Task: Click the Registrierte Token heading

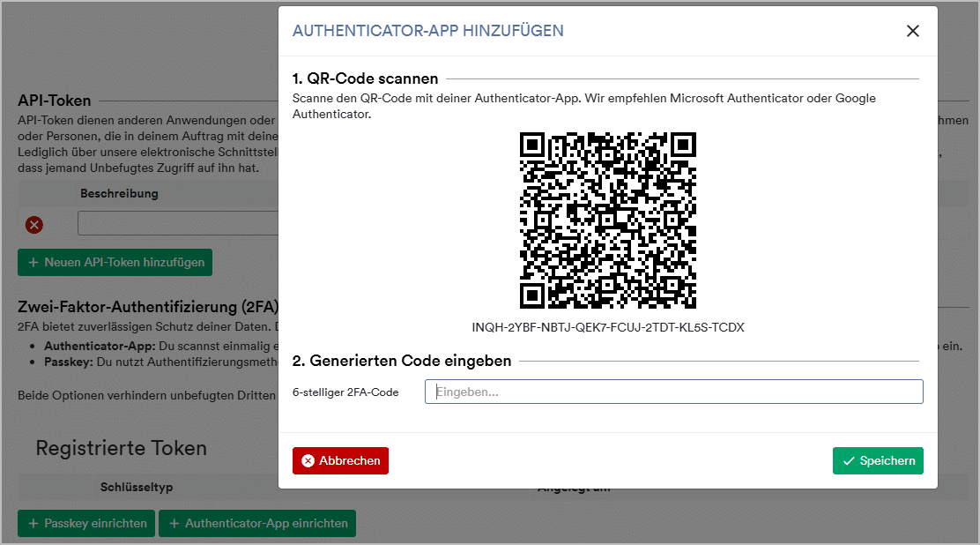Action: pos(122,448)
